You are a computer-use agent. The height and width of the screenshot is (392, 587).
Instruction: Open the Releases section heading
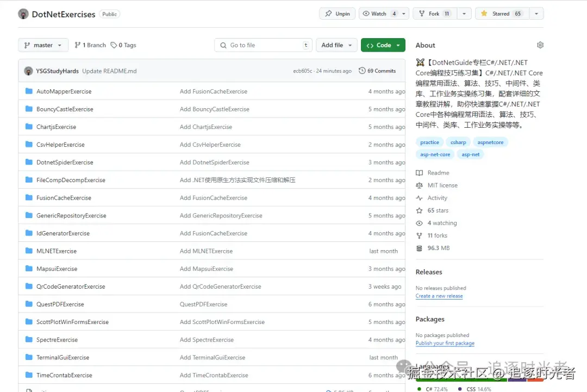click(x=429, y=272)
